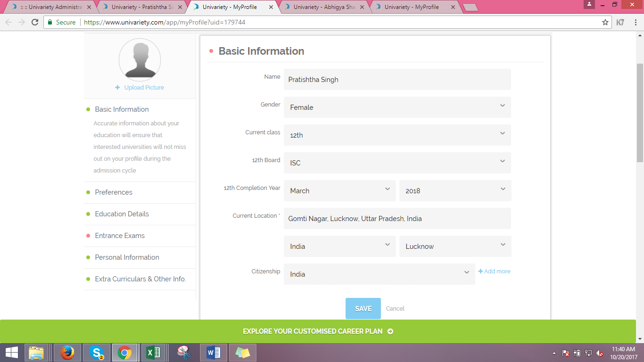Click Explore Your Customised Career Plan
The height and width of the screenshot is (362, 644).
click(x=318, y=331)
